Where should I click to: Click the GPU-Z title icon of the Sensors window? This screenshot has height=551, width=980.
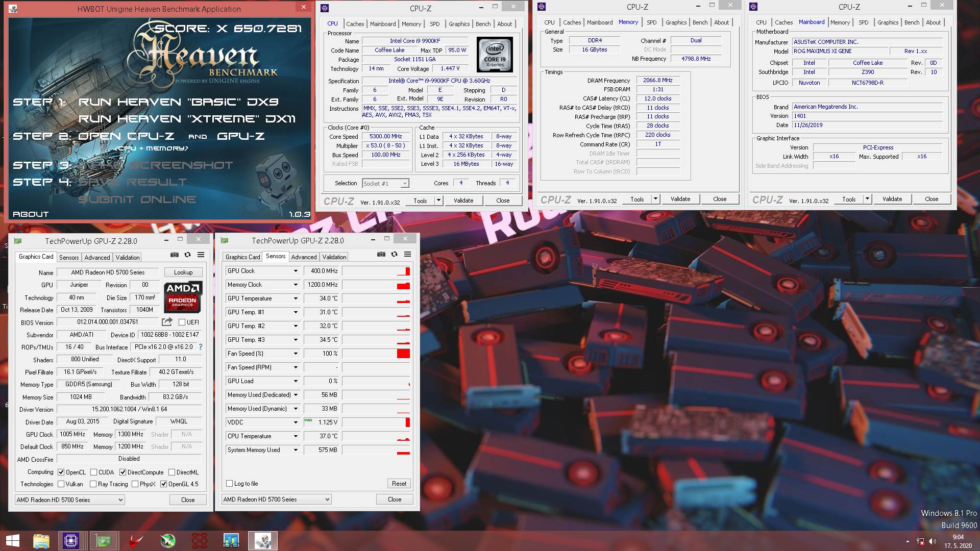click(225, 240)
